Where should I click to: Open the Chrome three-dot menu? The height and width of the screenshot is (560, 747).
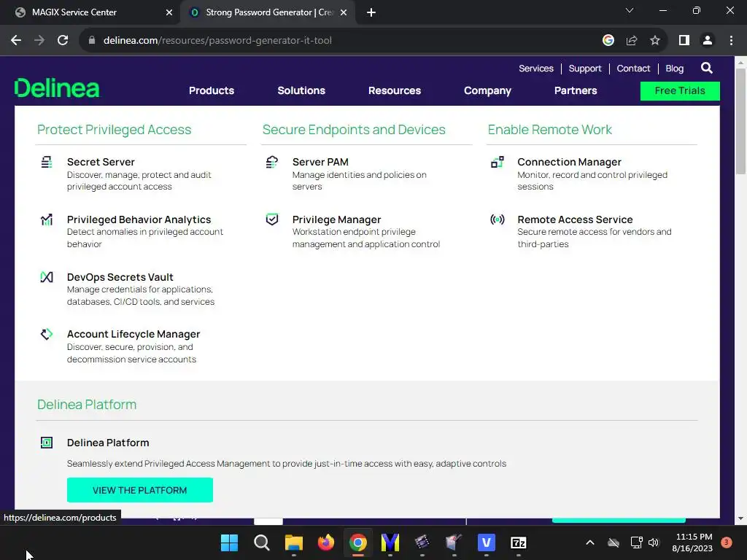(731, 41)
